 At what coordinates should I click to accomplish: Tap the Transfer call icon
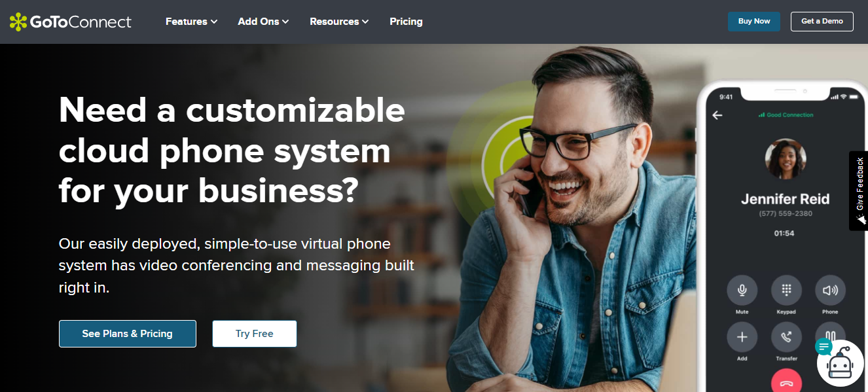[786, 337]
